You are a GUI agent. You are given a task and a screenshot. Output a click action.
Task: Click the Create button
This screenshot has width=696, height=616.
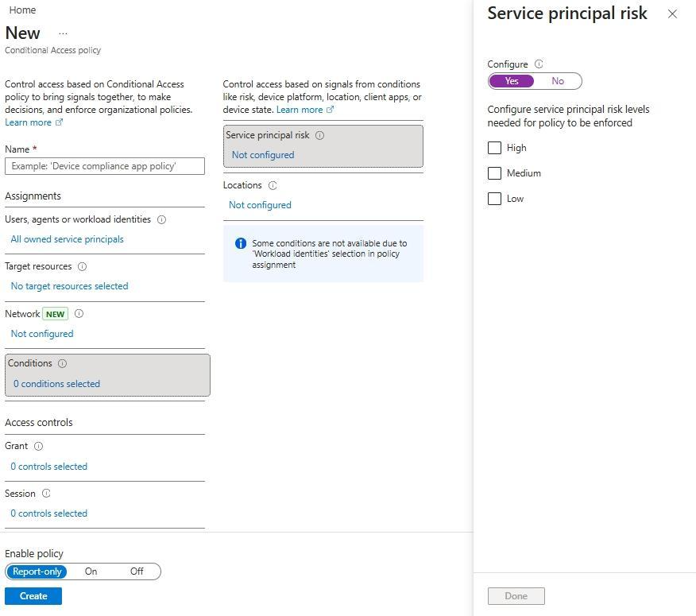pos(33,596)
